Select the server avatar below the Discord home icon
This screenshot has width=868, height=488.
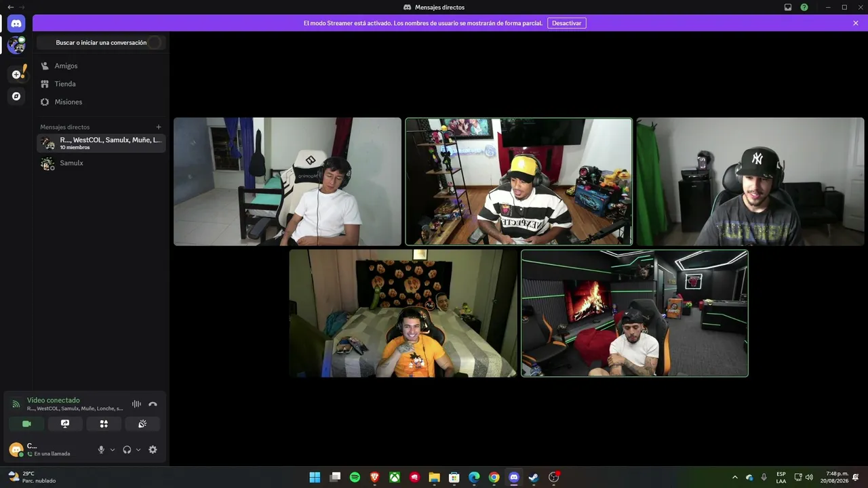16,45
